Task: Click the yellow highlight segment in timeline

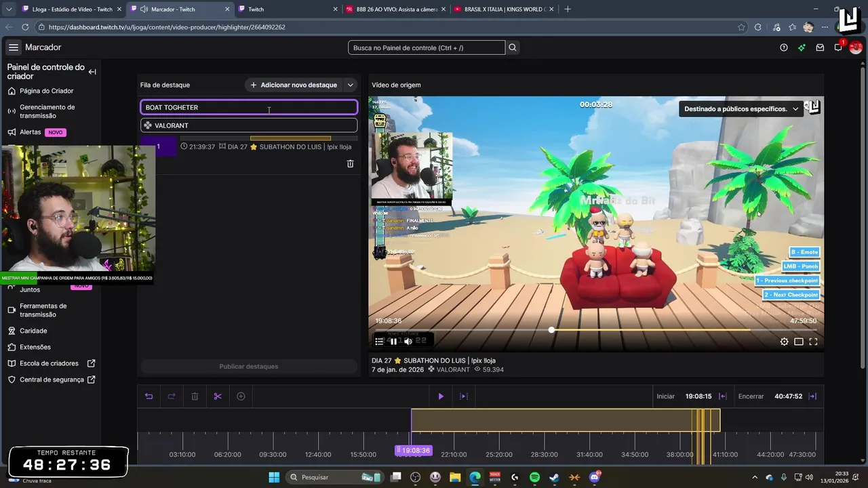Action: [x=566, y=420]
